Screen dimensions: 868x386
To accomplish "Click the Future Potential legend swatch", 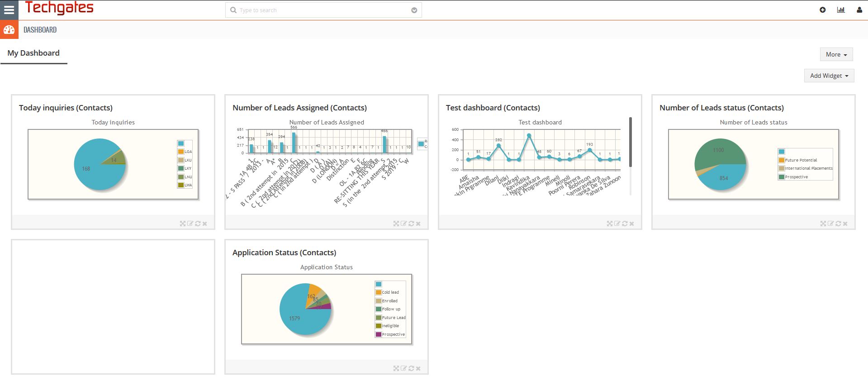I will click(x=782, y=160).
